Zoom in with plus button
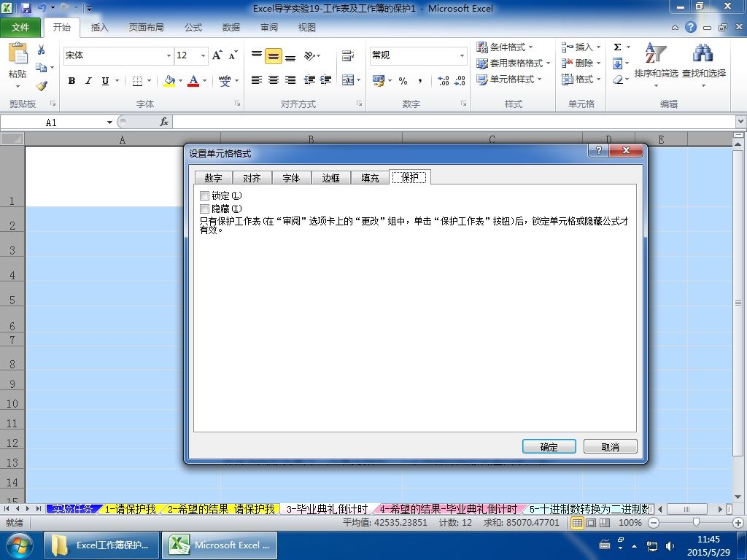This screenshot has height=560, width=747. (x=738, y=523)
